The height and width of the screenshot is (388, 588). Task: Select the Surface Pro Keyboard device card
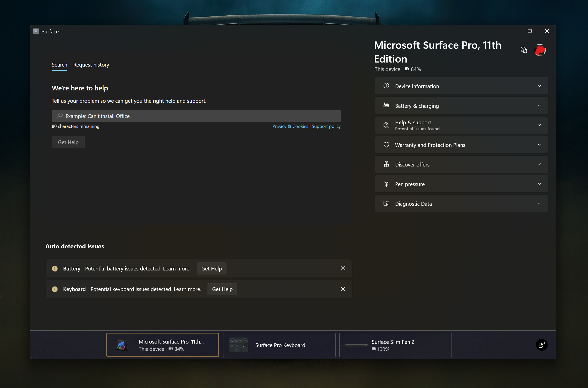click(x=279, y=345)
